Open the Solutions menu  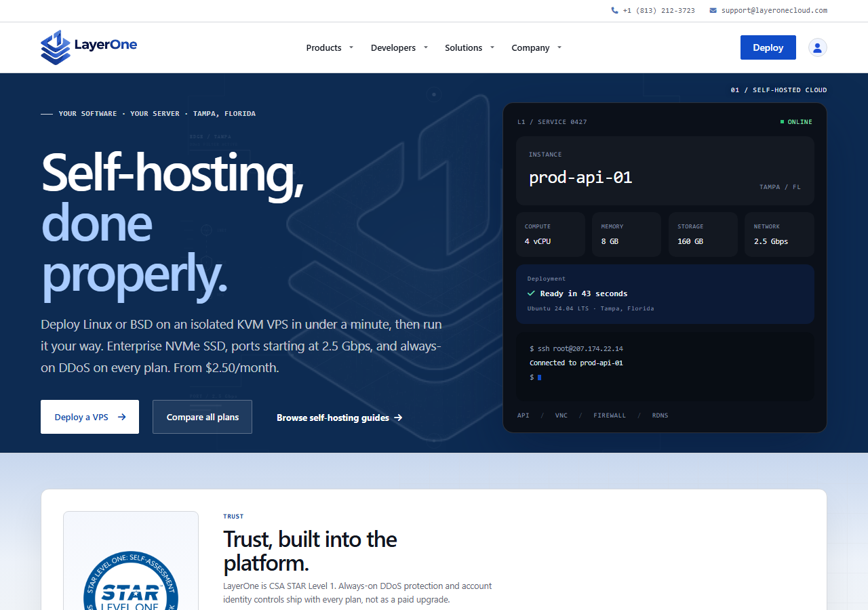464,47
